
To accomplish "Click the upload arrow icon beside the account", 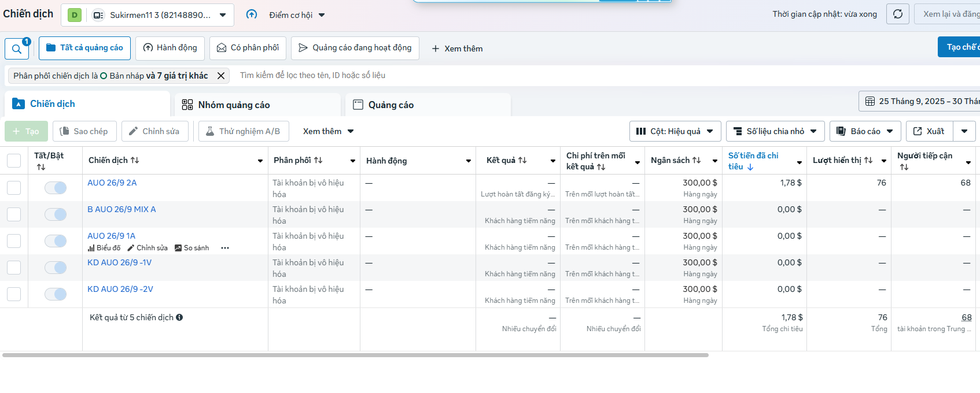I will [x=252, y=14].
